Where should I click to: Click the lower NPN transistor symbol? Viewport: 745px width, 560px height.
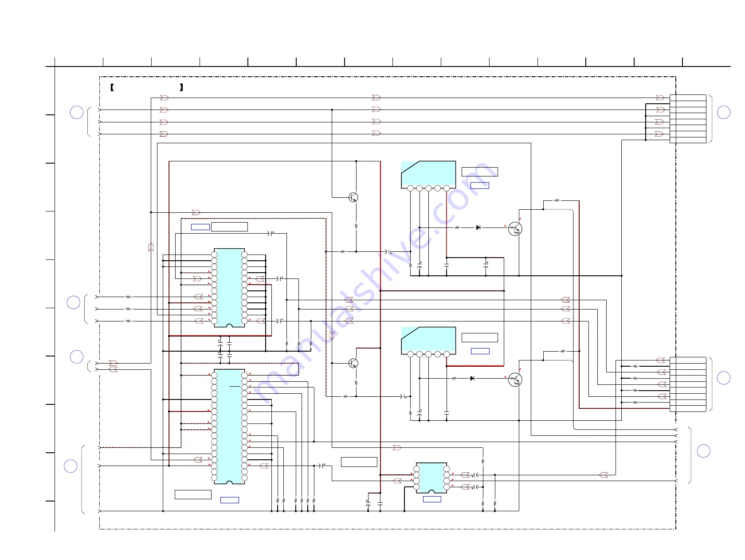point(353,363)
